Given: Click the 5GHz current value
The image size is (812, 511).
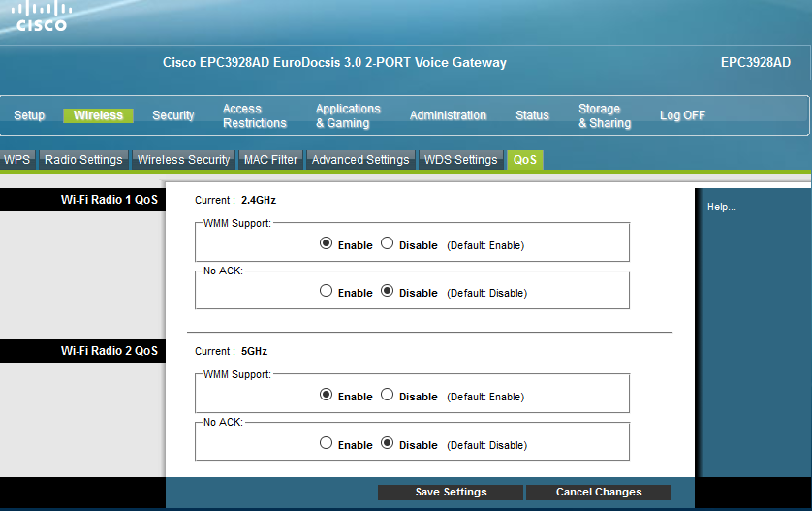Looking at the screenshot, I should (254, 351).
